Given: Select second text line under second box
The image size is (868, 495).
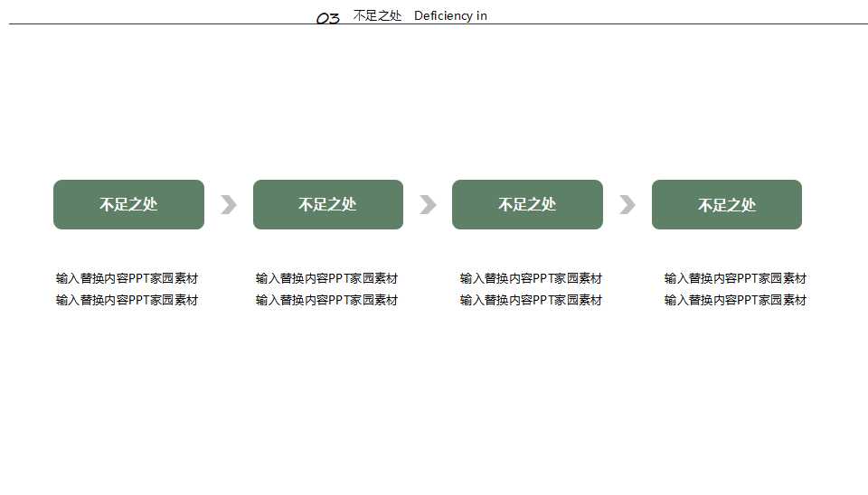Looking at the screenshot, I should click(x=326, y=300).
